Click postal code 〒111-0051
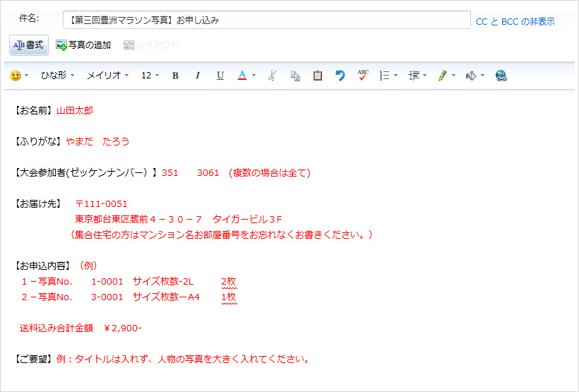 [101, 203]
